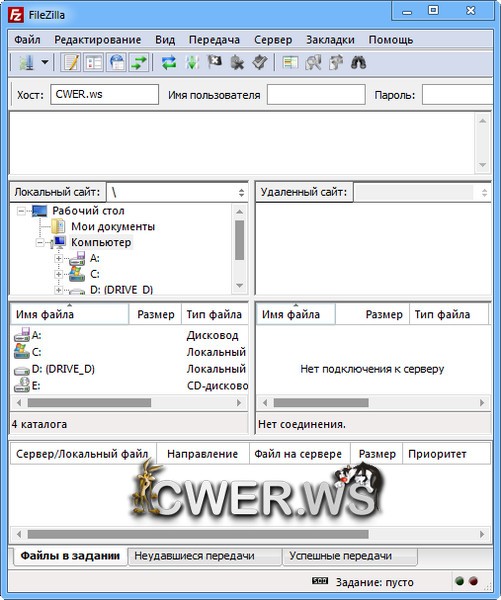Toggle directory comparison
The image size is (501, 600).
[313, 62]
